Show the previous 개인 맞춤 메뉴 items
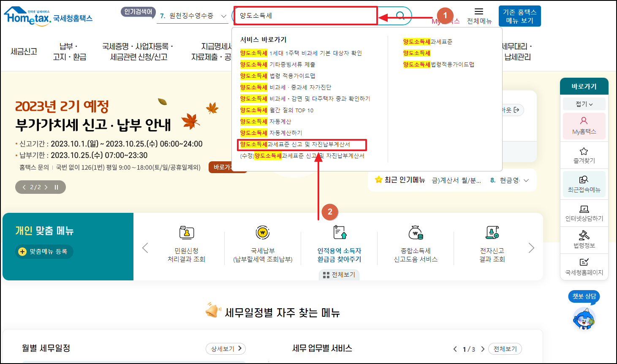The height and width of the screenshot is (364, 617). pyautogui.click(x=145, y=248)
